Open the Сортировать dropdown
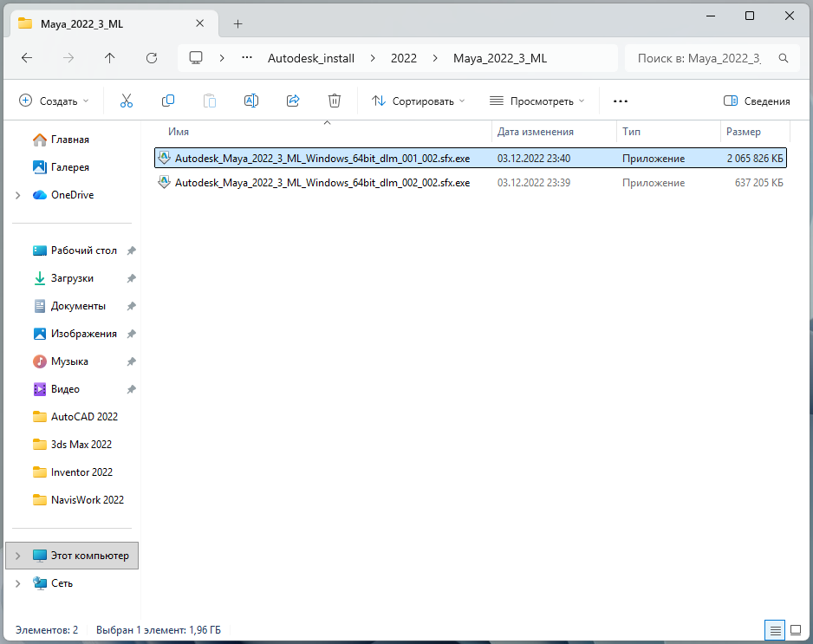Screen dimensions: 813x644 point(418,101)
